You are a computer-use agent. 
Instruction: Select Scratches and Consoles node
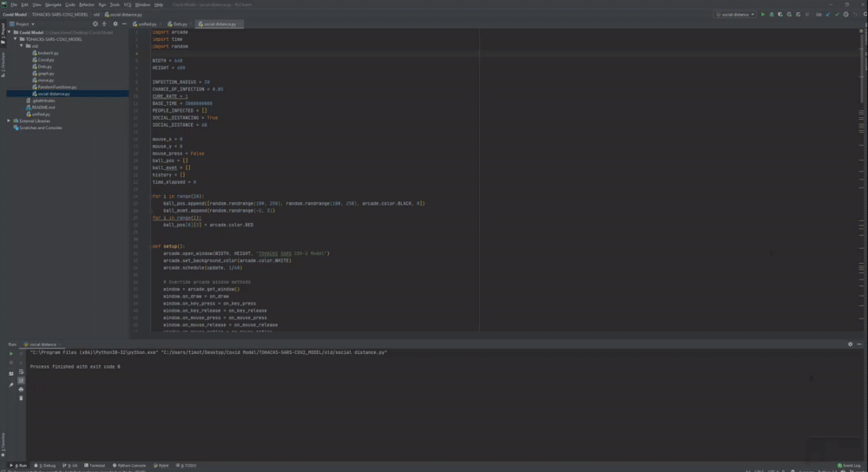pyautogui.click(x=37, y=128)
